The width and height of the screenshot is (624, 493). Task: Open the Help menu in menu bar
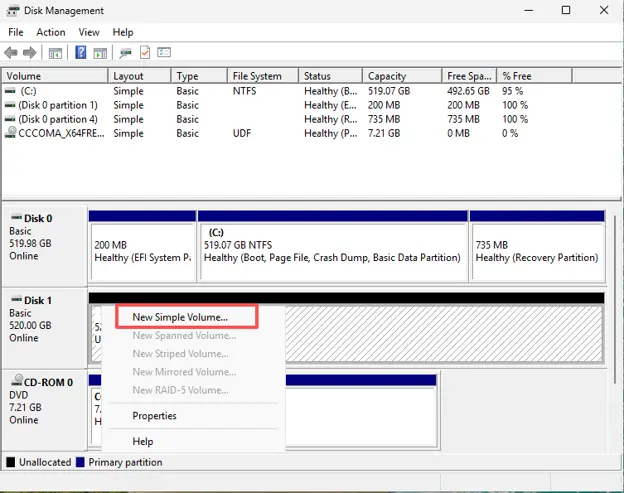tap(123, 32)
